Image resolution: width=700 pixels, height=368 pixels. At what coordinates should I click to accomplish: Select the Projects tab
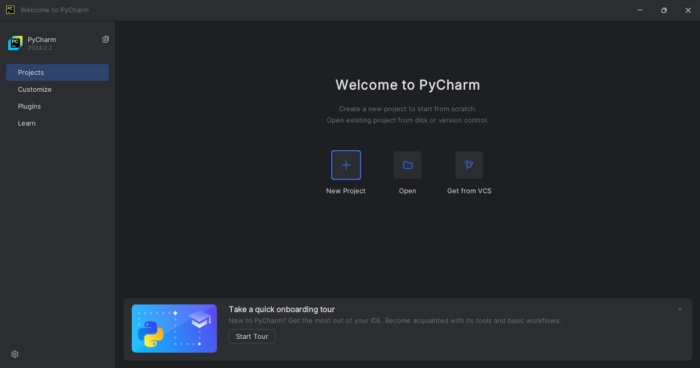point(57,72)
